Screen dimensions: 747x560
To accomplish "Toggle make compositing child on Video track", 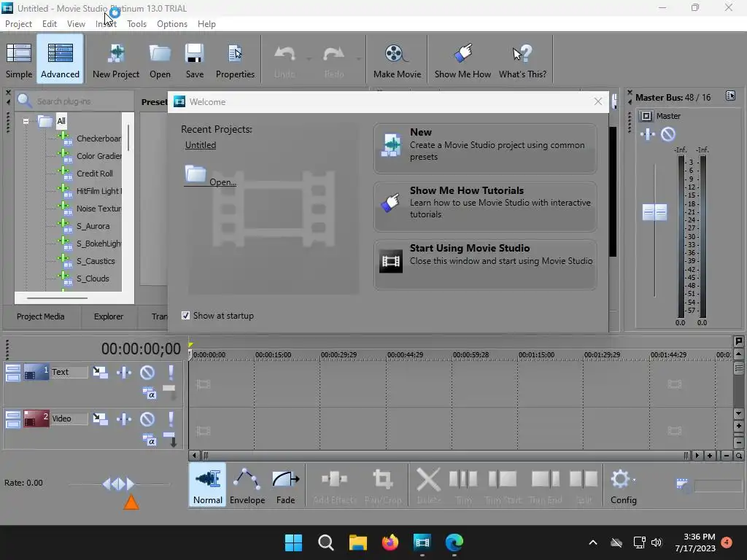I will click(x=169, y=439).
